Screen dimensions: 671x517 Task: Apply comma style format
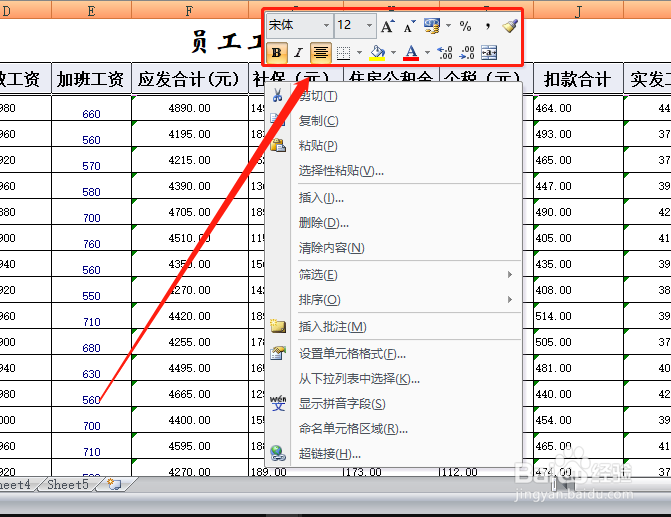[487, 26]
